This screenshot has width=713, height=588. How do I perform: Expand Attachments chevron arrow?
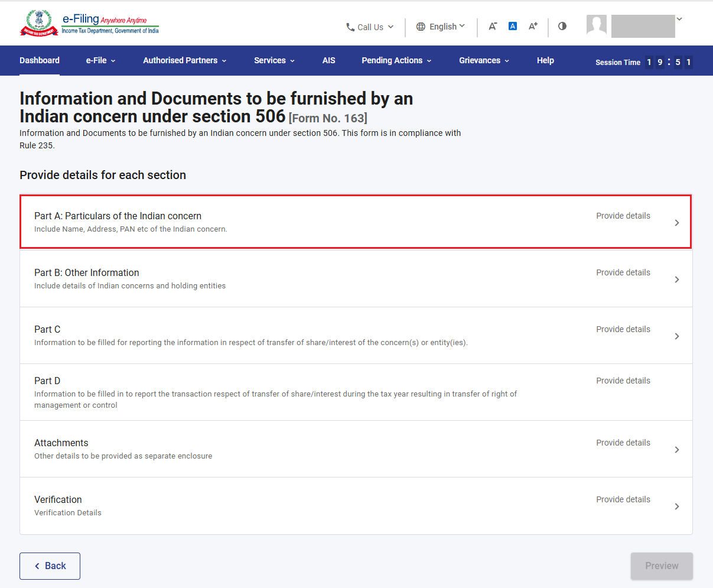point(677,450)
